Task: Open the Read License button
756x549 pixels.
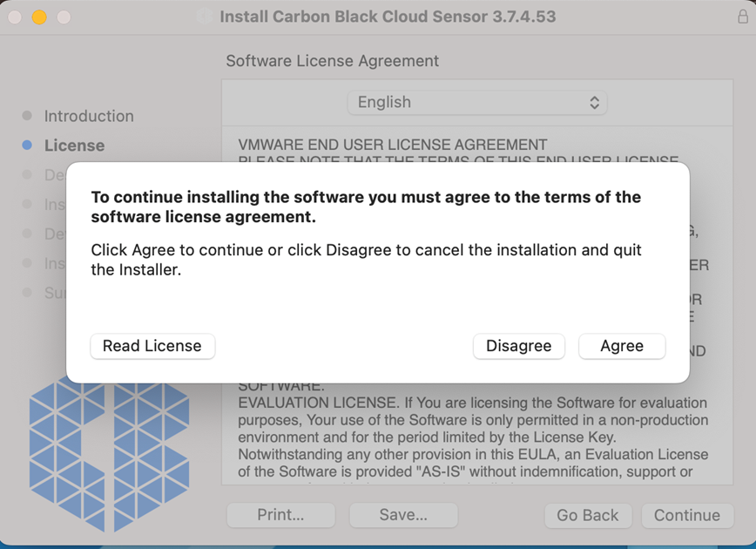Action: point(152,346)
